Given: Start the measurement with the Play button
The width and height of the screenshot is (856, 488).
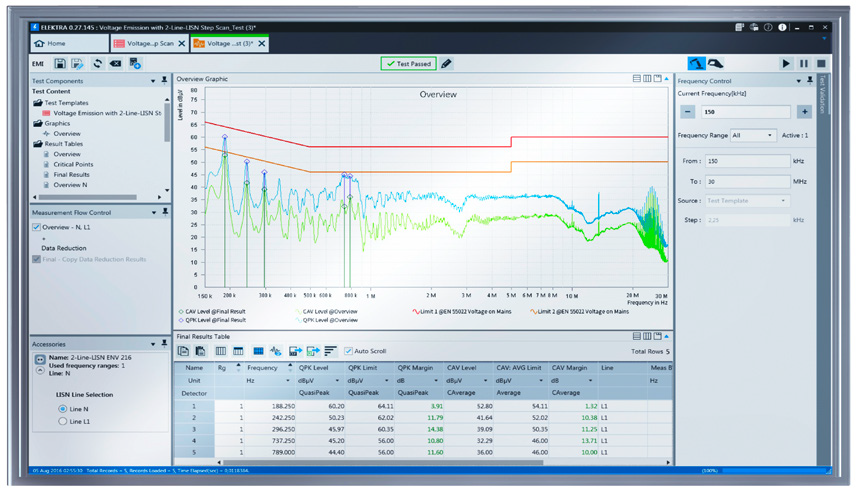Looking at the screenshot, I should pyautogui.click(x=786, y=64).
